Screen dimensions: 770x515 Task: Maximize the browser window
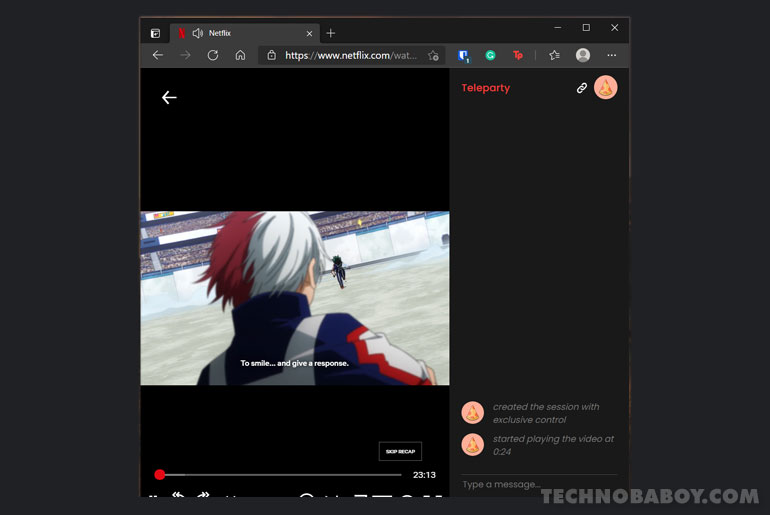point(586,28)
